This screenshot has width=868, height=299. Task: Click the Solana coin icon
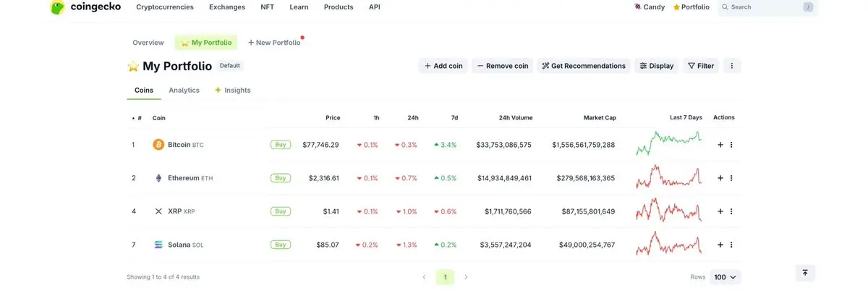[158, 245]
